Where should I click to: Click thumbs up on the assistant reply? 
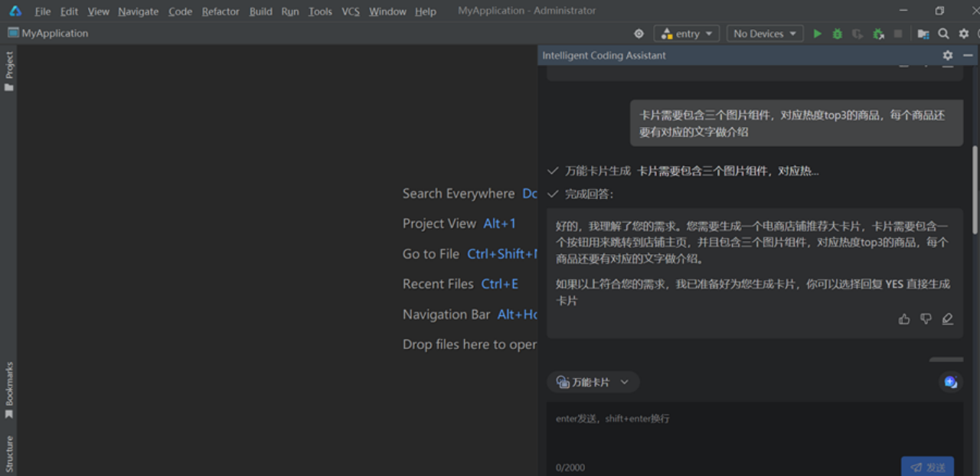pos(904,319)
